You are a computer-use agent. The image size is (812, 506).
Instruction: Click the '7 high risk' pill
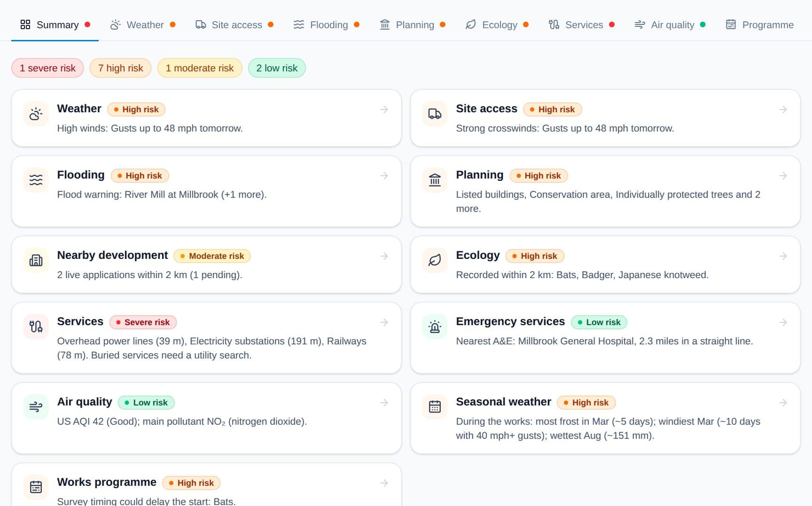tap(120, 68)
